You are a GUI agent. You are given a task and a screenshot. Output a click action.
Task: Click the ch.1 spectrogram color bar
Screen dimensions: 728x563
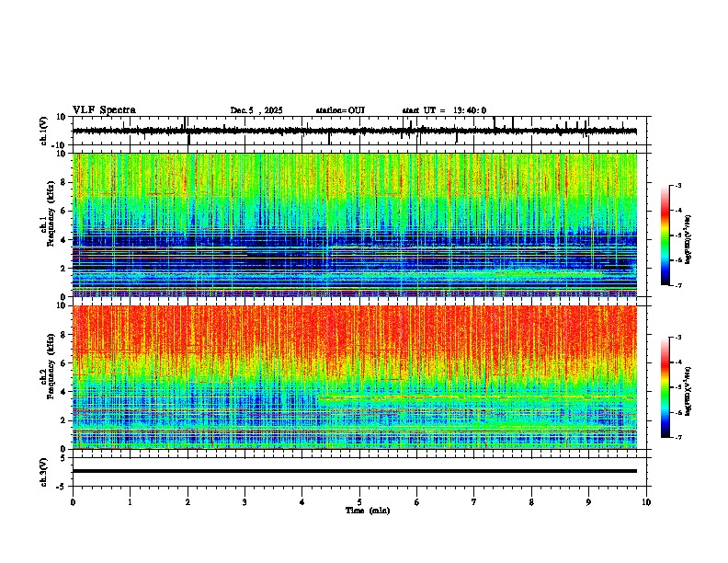tap(665, 236)
